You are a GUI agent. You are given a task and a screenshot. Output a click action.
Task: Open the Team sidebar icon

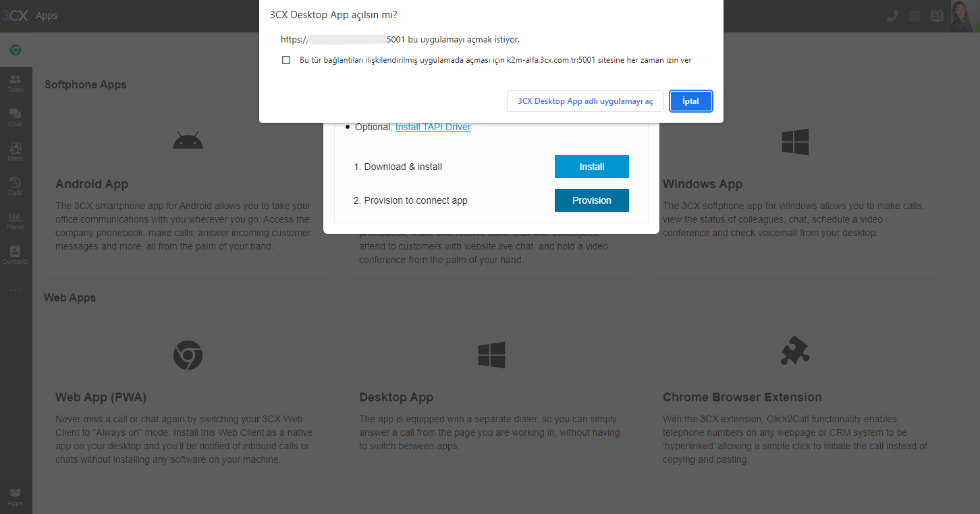point(15,83)
